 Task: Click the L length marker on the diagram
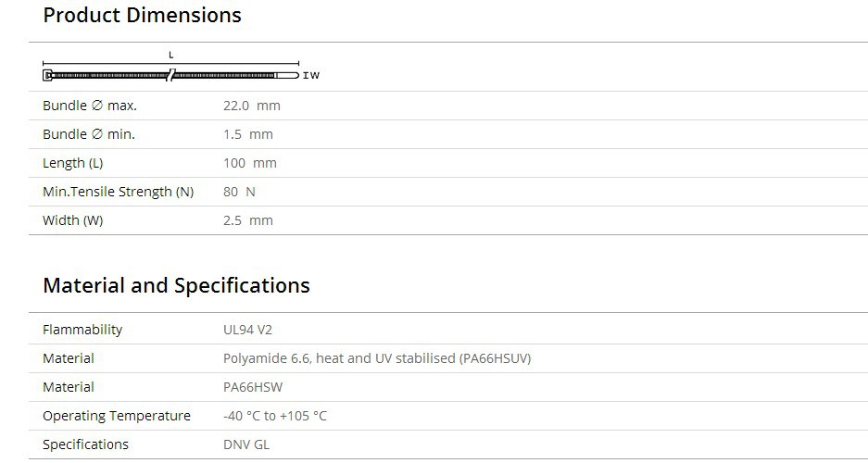coord(171,56)
